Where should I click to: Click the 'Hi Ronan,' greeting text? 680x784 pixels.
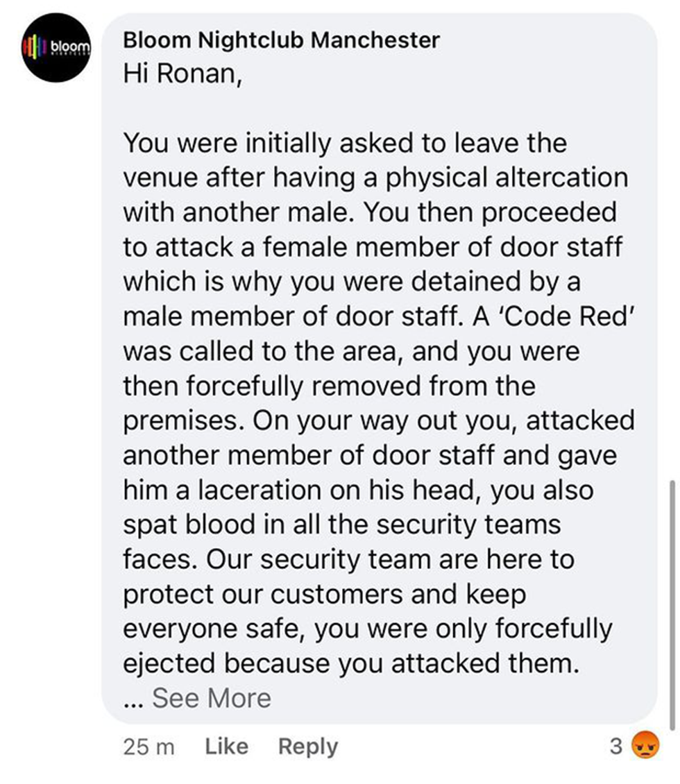[183, 74]
